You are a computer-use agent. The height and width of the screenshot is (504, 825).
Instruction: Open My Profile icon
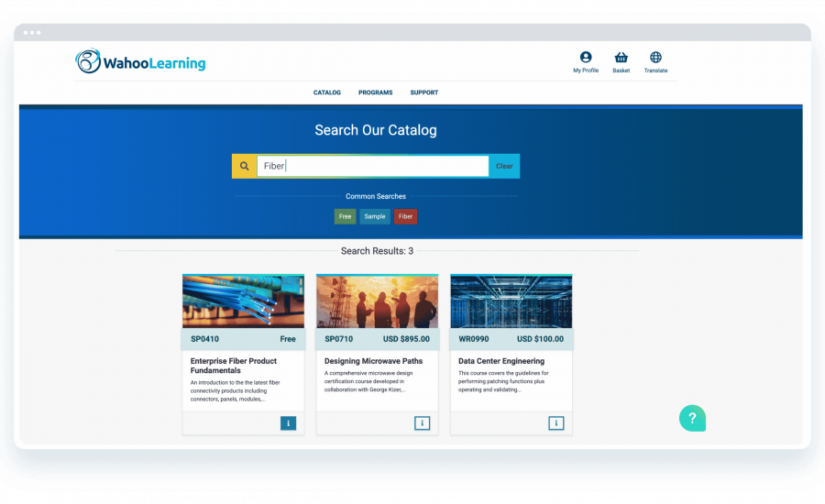point(586,58)
